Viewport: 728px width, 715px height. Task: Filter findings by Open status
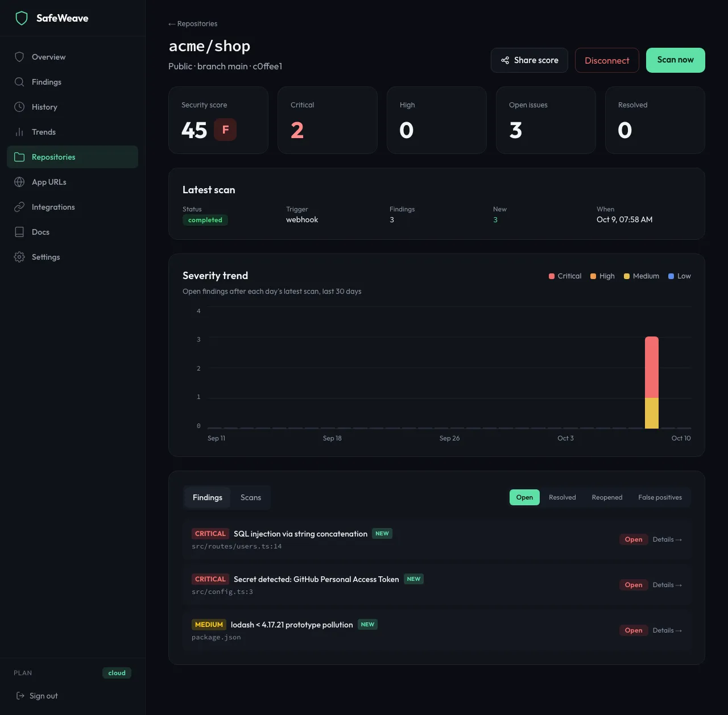(524, 497)
